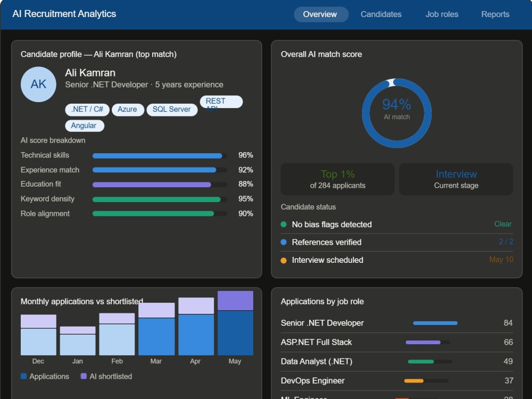Click References verified row text
Screen dimensions: 532x399
[x=327, y=242]
